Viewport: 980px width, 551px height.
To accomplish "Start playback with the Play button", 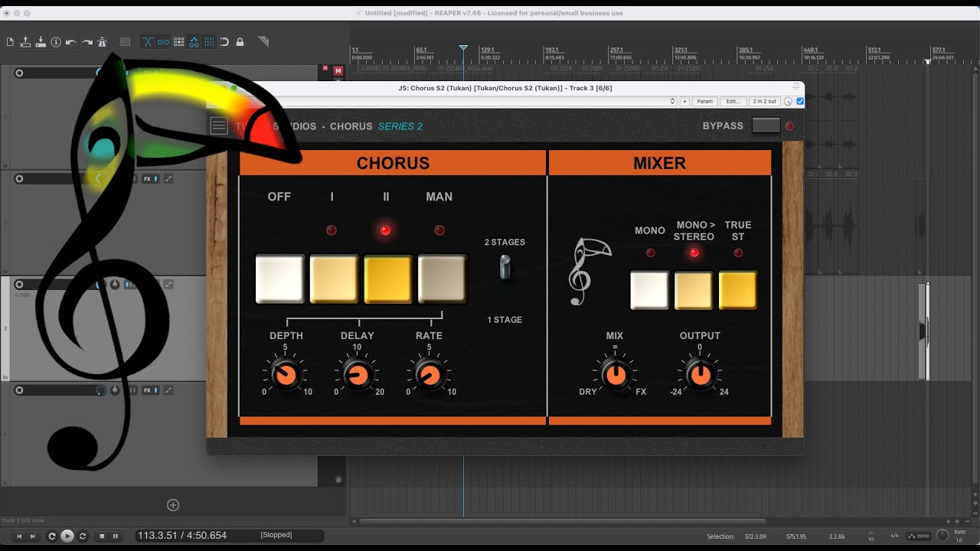I will tap(67, 536).
